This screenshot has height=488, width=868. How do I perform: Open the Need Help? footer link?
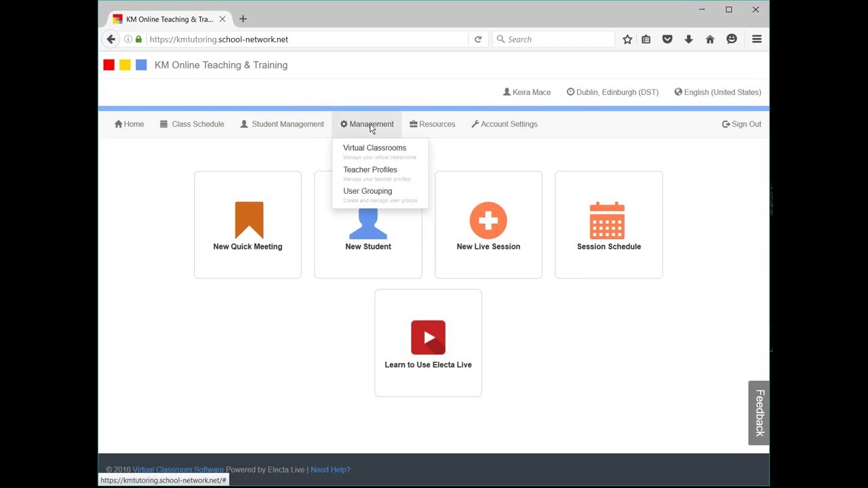(330, 469)
